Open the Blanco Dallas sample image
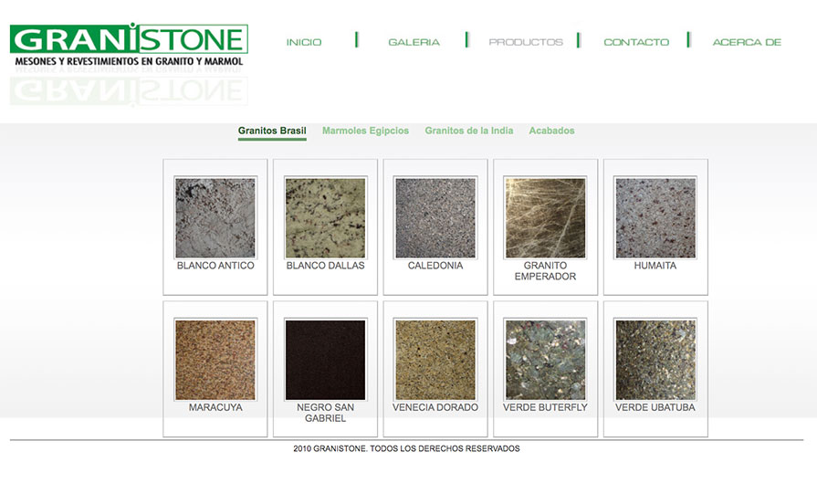Viewport: 817px width, 504px height. 325,217
